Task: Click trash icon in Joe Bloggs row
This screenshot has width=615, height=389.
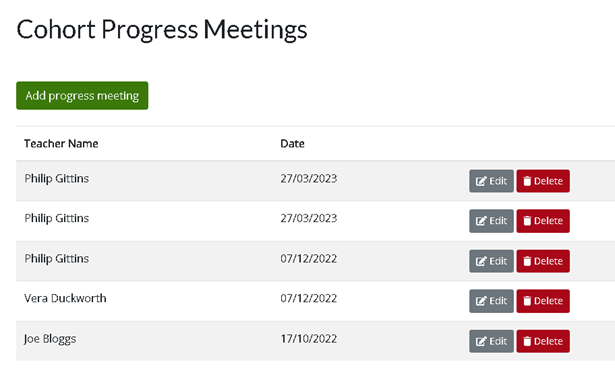Action: [527, 341]
